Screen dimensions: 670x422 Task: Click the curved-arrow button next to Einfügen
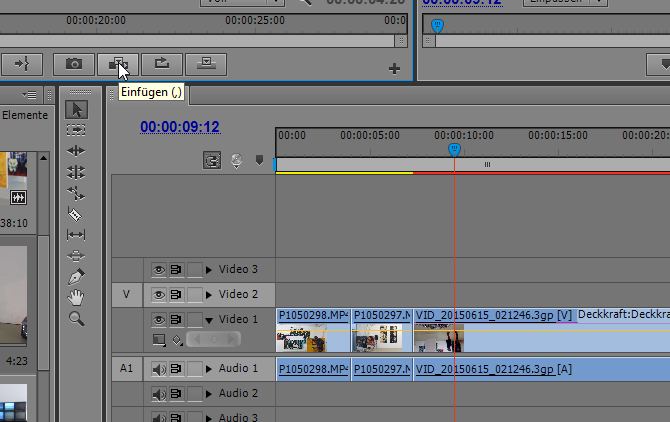pyautogui.click(x=162, y=64)
